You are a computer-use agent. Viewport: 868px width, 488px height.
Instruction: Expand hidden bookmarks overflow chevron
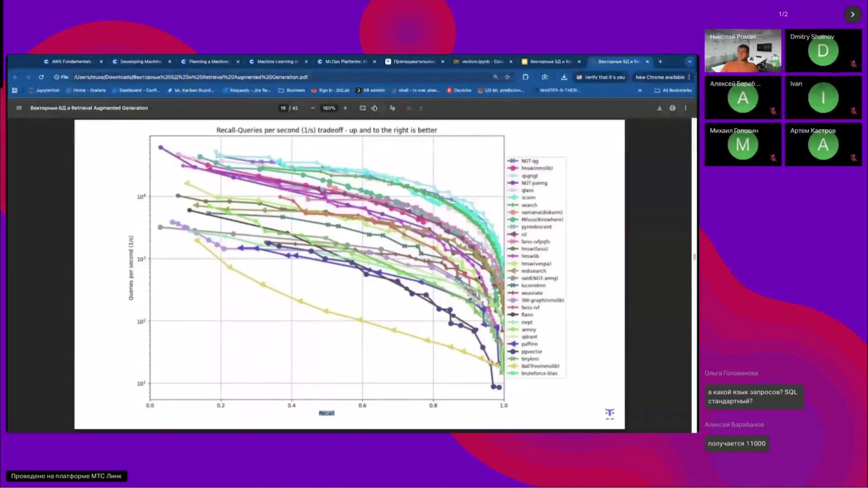pos(640,90)
